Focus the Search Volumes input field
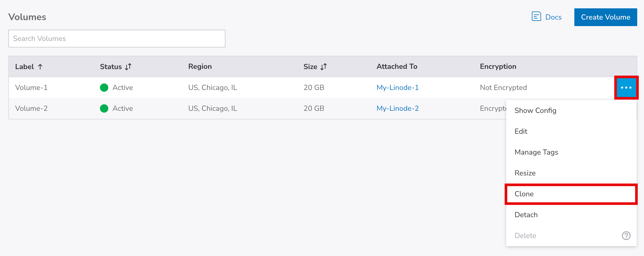 117,39
